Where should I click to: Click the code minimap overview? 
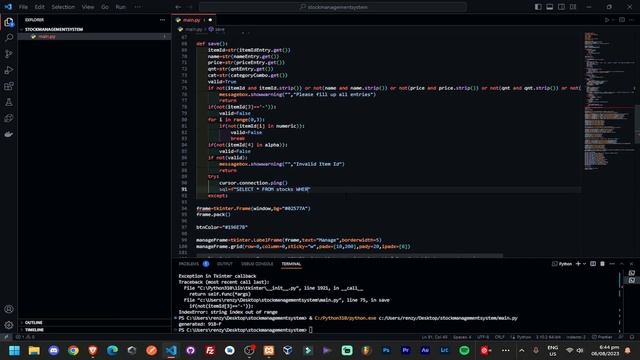(x=608, y=101)
